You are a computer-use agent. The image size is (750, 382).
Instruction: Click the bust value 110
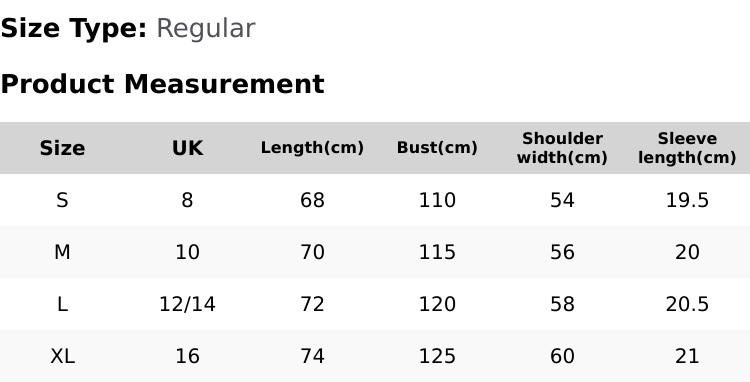point(437,200)
